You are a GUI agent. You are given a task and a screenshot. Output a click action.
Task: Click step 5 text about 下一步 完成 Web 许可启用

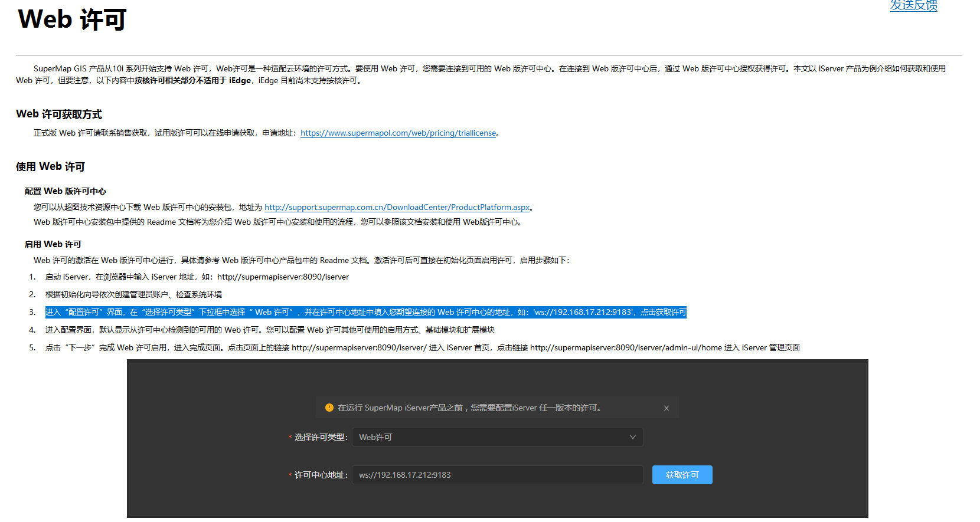(423, 348)
